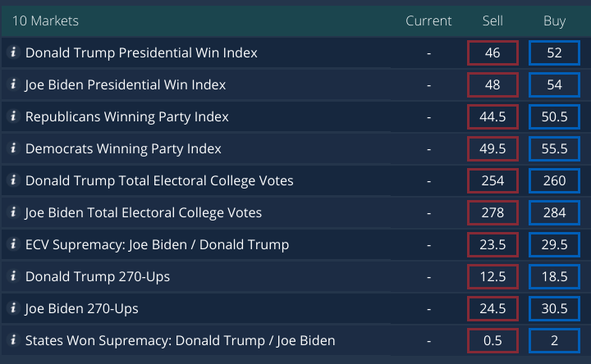Open info icon beside ECV Supremacy market
Image resolution: width=591 pixels, height=364 pixels.
[x=13, y=244]
